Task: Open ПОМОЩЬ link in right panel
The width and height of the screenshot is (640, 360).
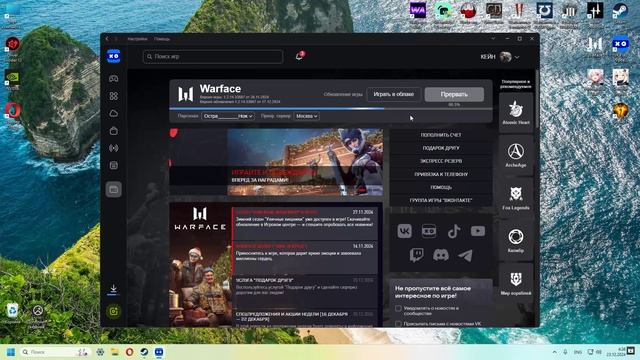Action: (x=441, y=187)
